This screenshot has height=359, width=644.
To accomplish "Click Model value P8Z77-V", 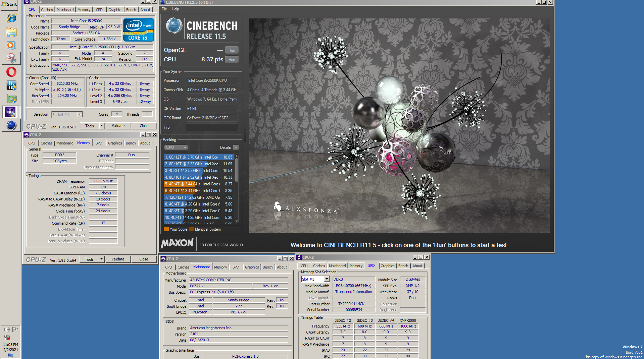I will tap(220, 286).
